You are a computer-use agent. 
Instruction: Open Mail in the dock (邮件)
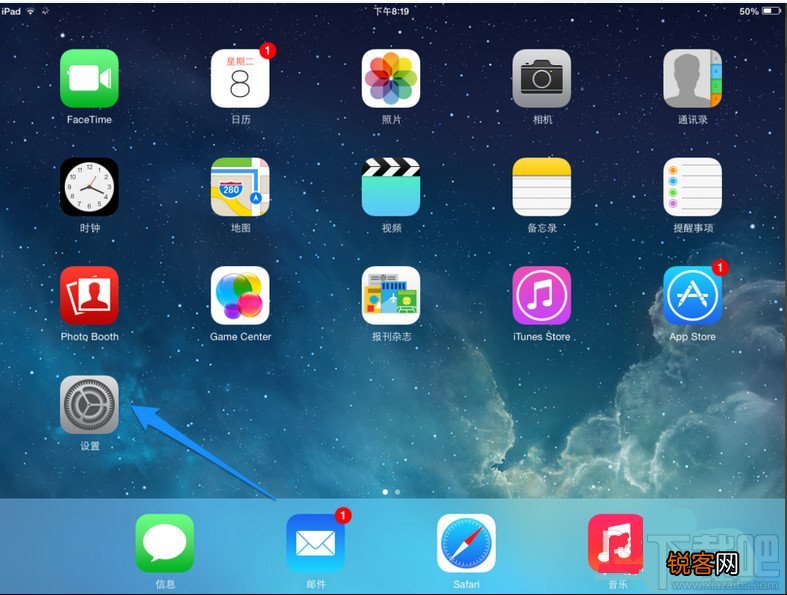[x=315, y=543]
